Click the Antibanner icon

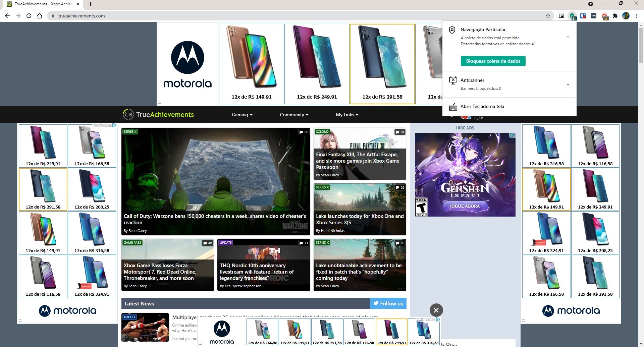point(453,80)
